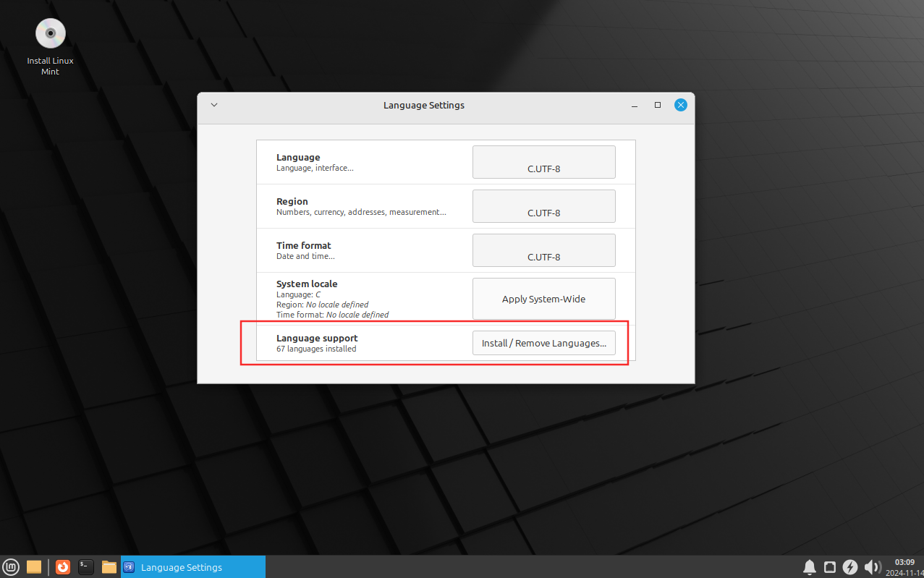Screen dimensions: 924x578
Task: Minimize the Language Settings window
Action: [635, 105]
